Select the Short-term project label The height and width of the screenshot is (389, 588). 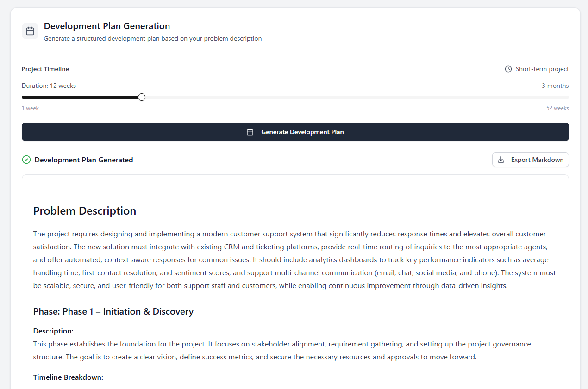point(542,68)
